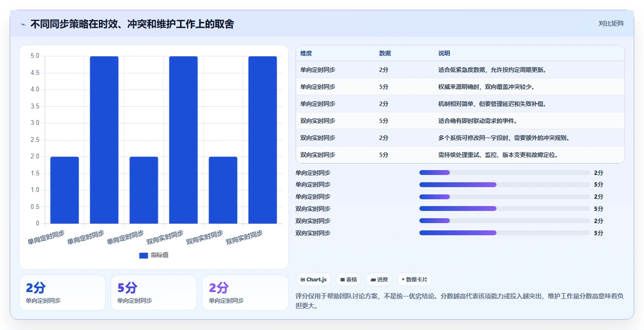Click the 维度 column header
The image size is (644, 330).
[306, 53]
